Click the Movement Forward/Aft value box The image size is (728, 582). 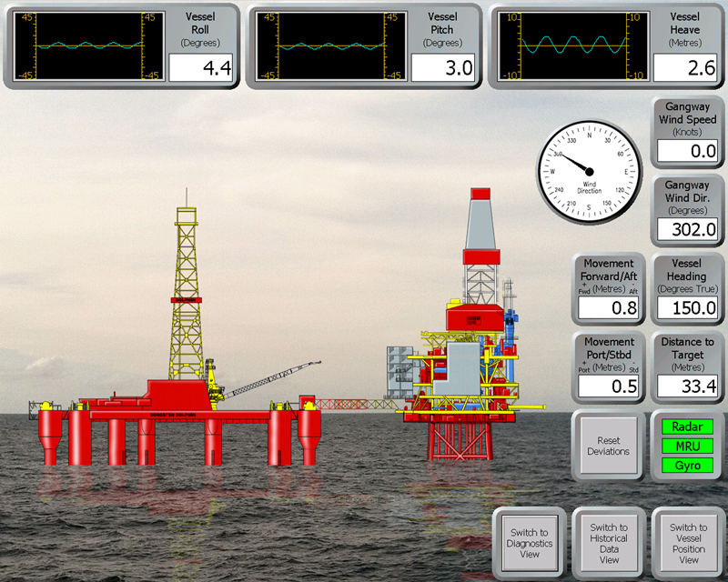pyautogui.click(x=609, y=307)
